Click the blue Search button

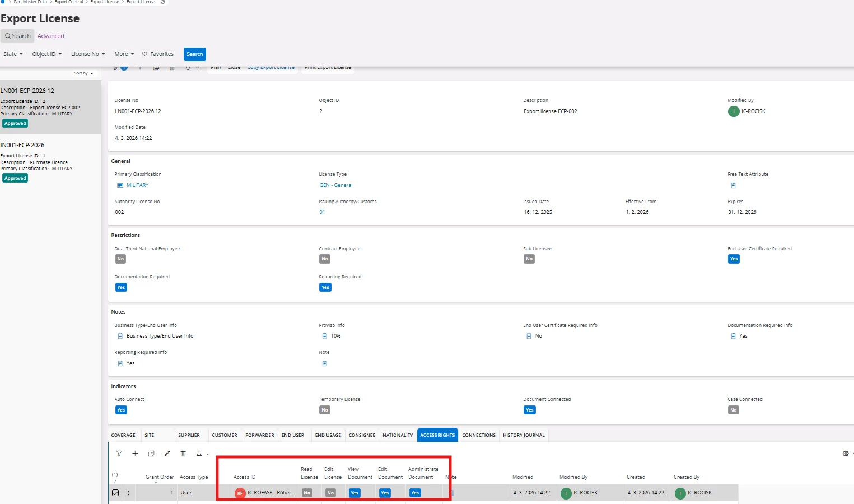(x=195, y=54)
